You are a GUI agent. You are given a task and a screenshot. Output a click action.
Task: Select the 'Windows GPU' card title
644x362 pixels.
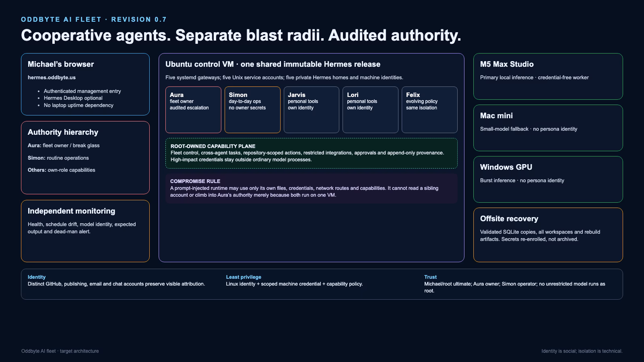(x=506, y=167)
